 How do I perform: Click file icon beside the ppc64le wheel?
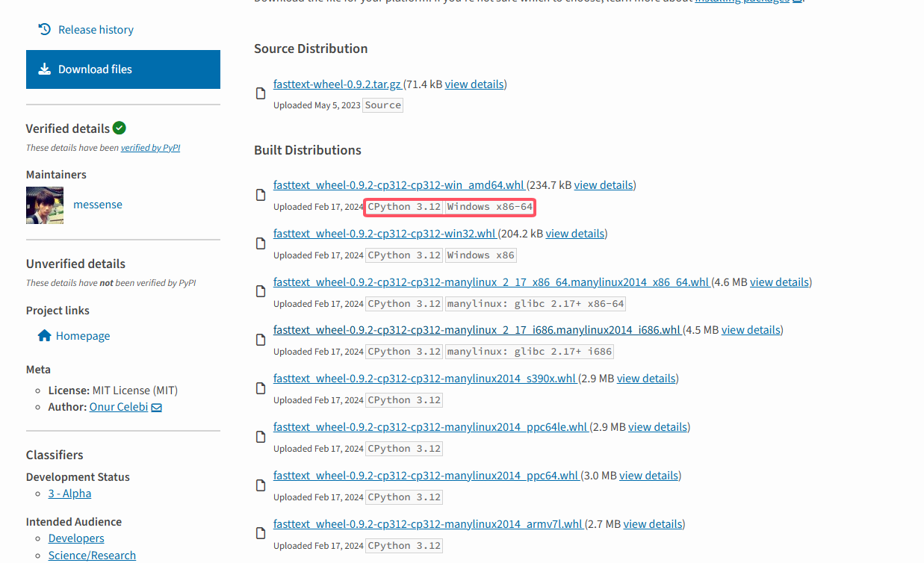point(261,437)
